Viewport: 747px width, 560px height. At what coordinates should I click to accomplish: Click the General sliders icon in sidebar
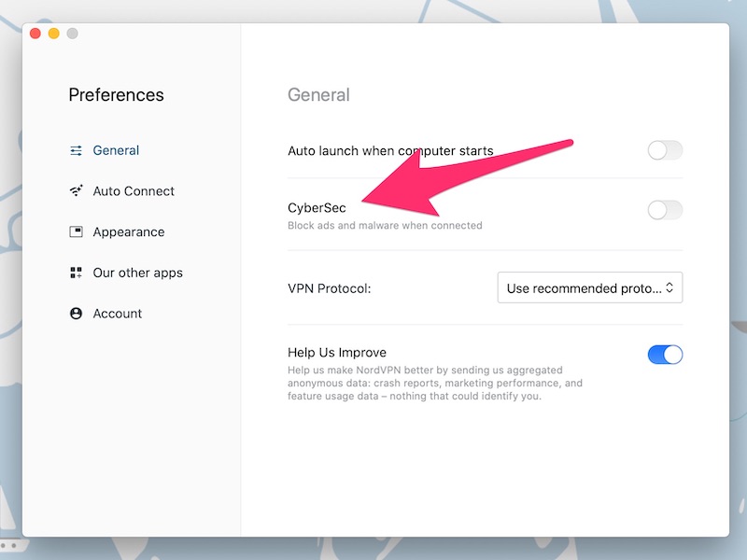[77, 150]
